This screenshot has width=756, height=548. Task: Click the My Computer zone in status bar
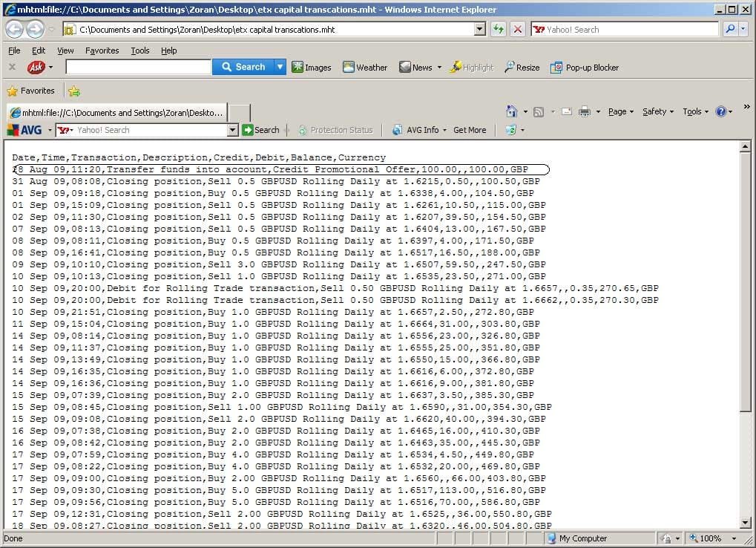(x=576, y=538)
